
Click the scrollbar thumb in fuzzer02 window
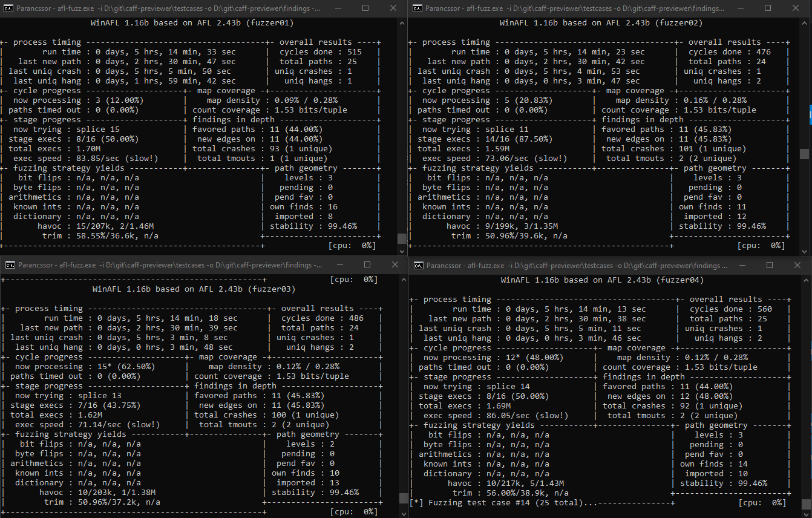804,154
